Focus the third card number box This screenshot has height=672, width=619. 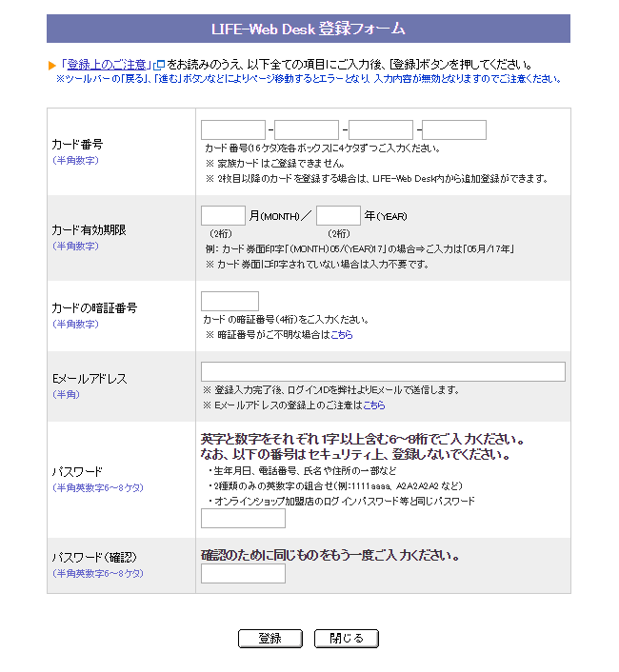pos(381,129)
